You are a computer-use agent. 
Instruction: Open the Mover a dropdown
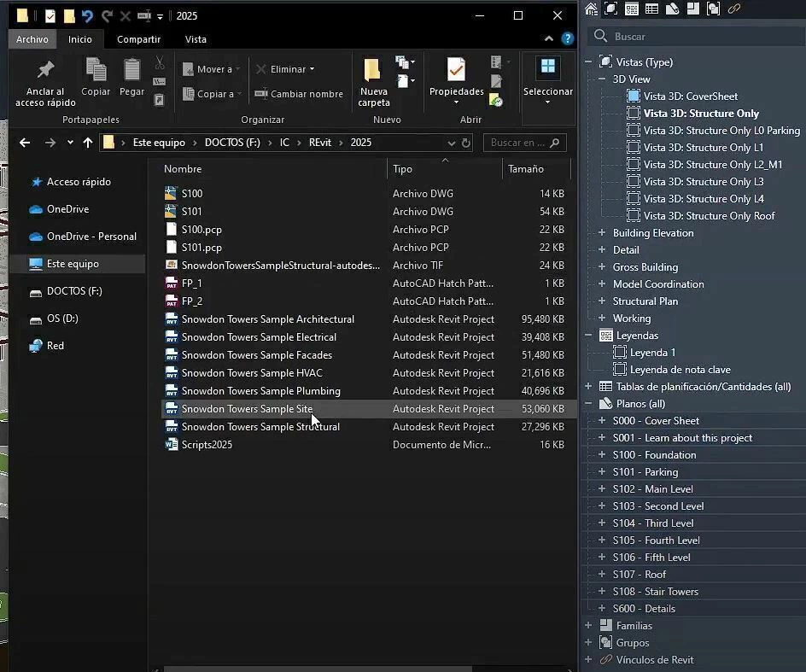211,69
